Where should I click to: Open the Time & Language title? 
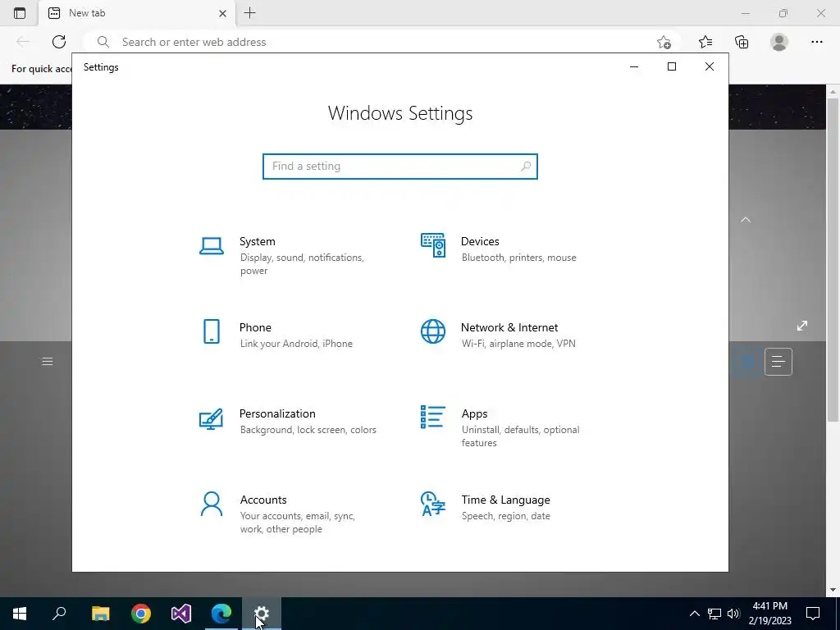505,500
